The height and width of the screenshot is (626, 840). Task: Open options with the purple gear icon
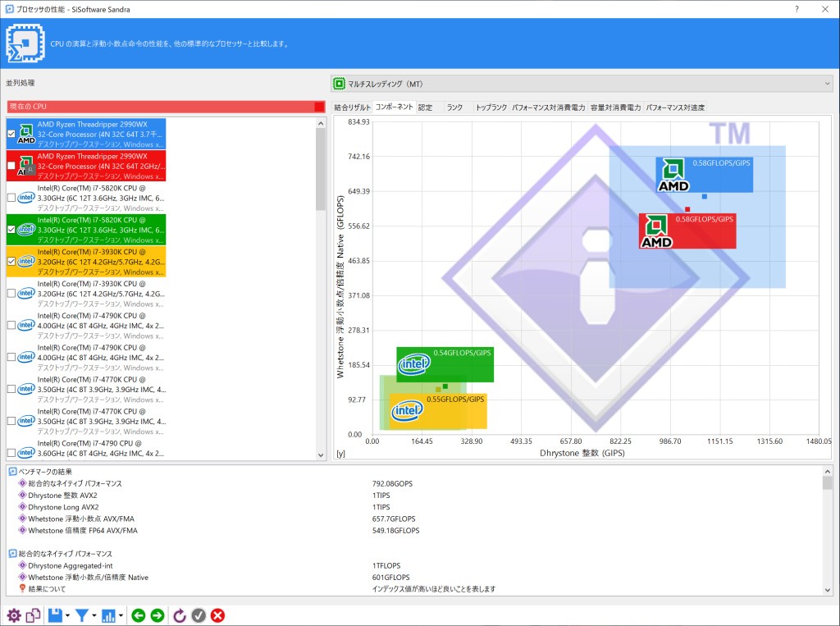click(13, 615)
